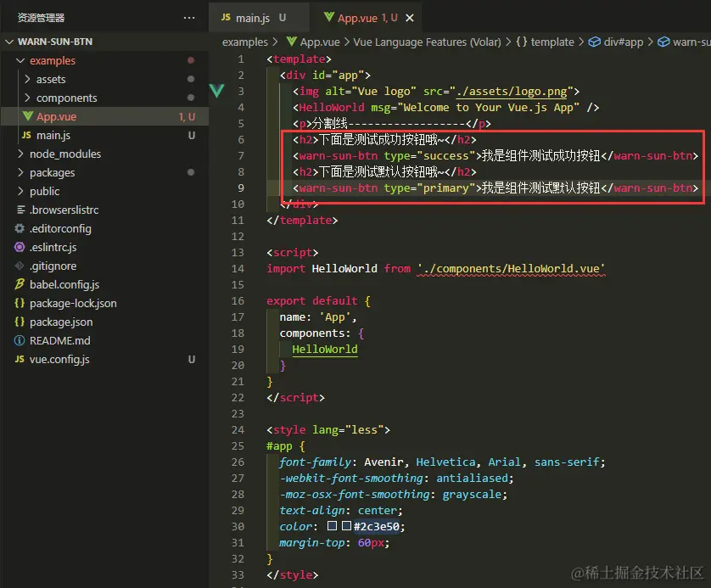Click the braces icon before template breadcrumb
This screenshot has width=711, height=588.
522,42
